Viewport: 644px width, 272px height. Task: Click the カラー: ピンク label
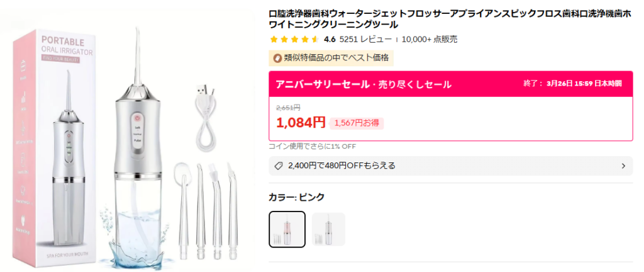(x=297, y=197)
